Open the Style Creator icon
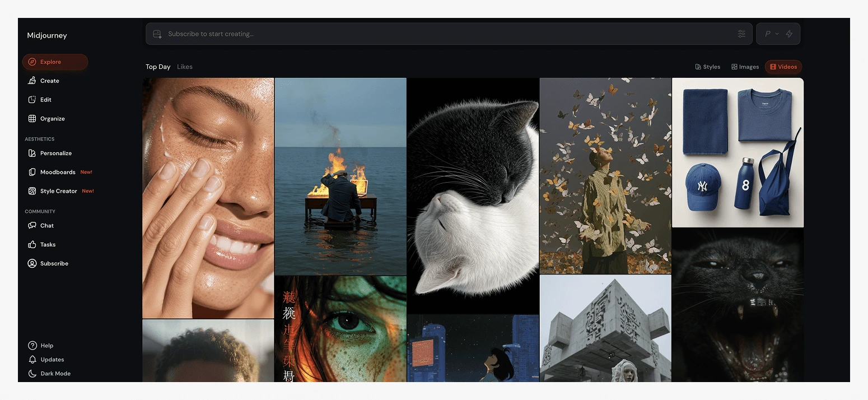 pos(32,191)
